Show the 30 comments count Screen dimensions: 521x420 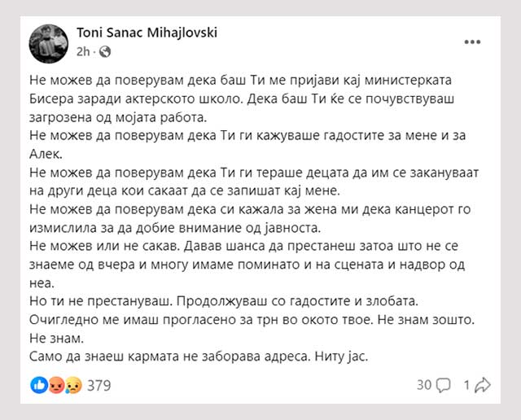click(423, 385)
